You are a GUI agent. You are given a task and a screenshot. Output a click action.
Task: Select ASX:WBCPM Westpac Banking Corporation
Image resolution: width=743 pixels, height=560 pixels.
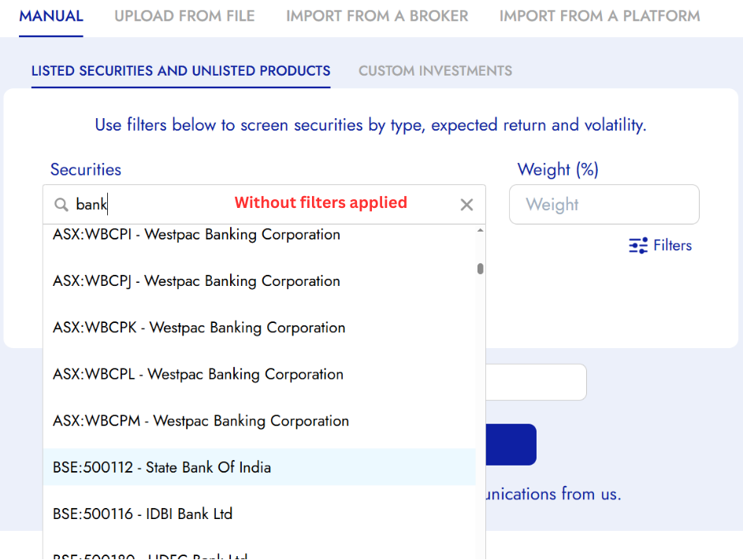pyautogui.click(x=201, y=421)
